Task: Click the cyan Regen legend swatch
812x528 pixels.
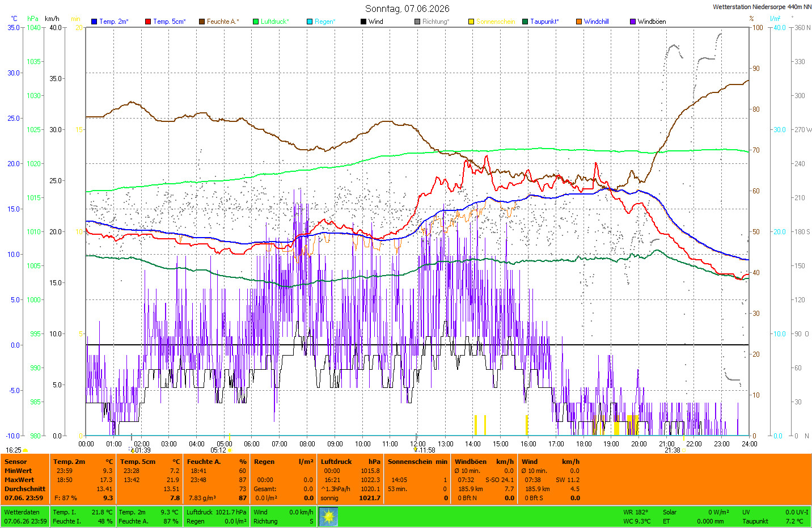Action: 310,22
